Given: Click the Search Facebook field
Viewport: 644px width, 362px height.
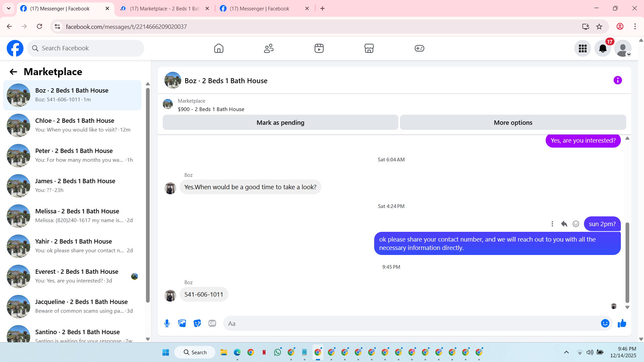Looking at the screenshot, I should coord(86,48).
